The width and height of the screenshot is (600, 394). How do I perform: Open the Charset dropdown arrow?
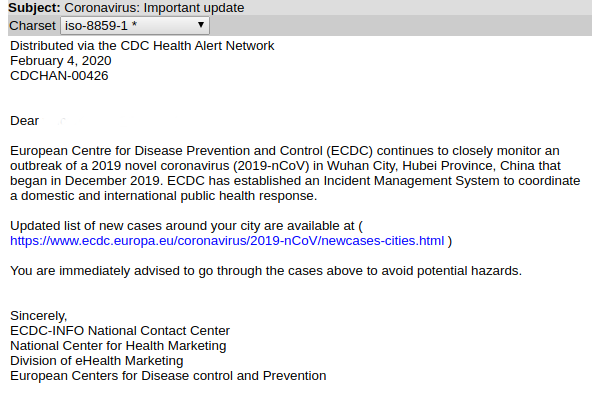click(x=201, y=25)
